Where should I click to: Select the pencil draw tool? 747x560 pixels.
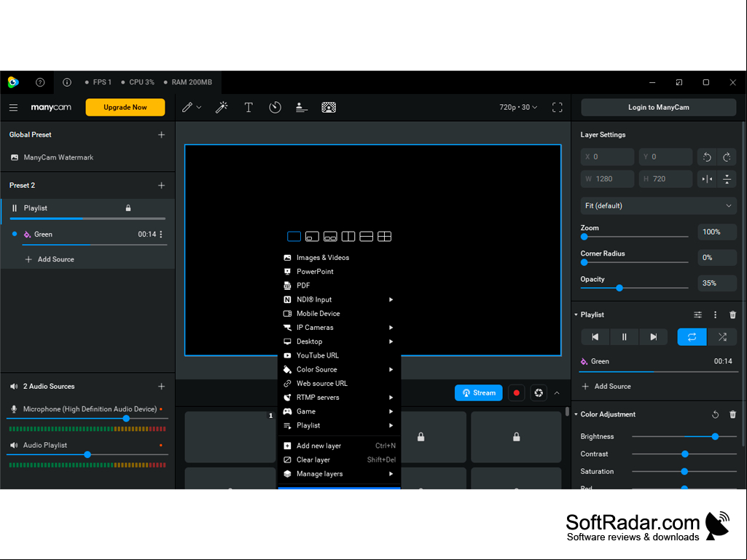(187, 108)
